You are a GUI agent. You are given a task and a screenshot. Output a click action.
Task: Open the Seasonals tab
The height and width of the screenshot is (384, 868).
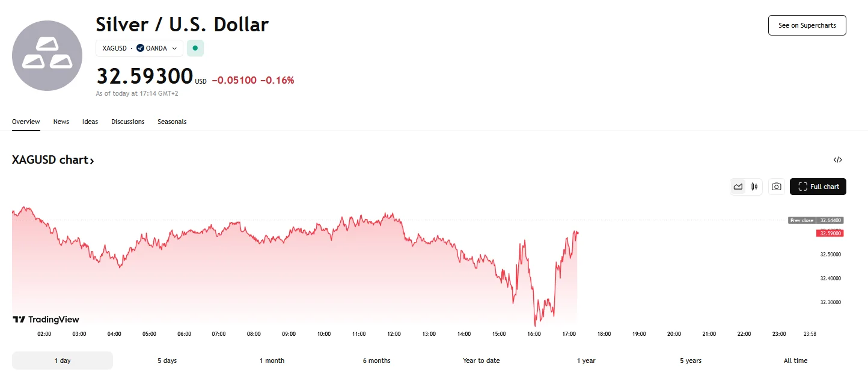[172, 122]
